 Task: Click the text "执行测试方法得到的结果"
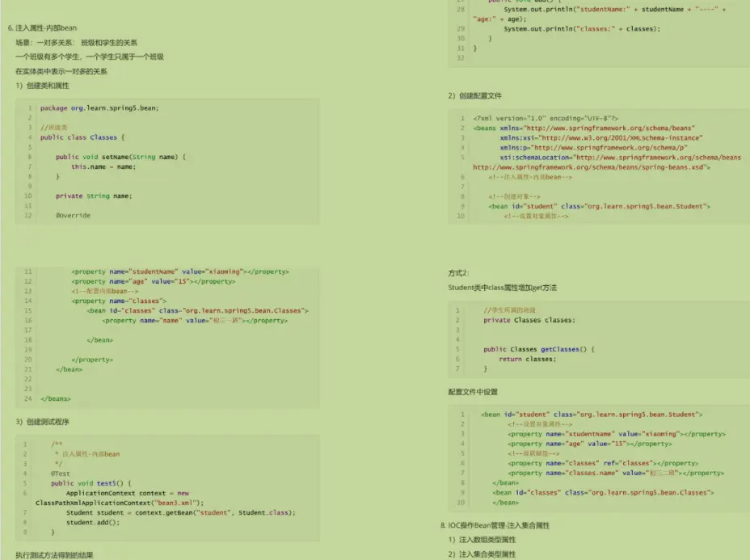coord(54,555)
